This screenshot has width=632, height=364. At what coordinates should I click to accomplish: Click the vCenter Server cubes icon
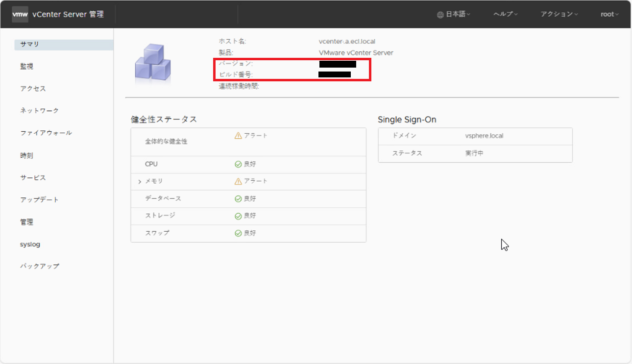click(x=152, y=63)
